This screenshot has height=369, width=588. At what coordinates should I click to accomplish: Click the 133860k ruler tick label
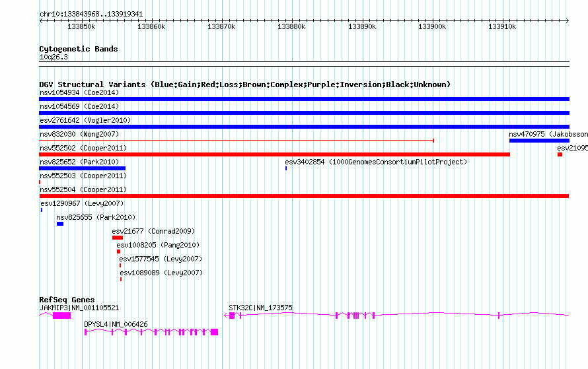tap(151, 26)
